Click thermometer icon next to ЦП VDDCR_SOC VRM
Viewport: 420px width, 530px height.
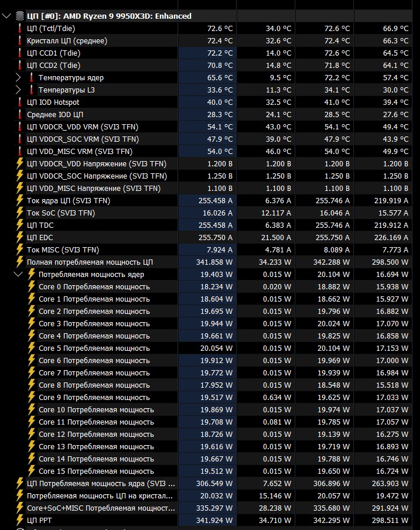(x=20, y=139)
